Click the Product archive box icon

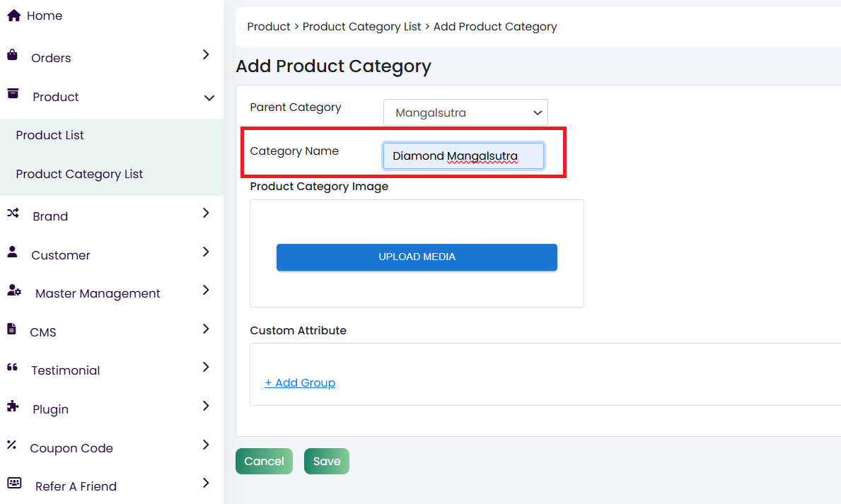(13, 94)
